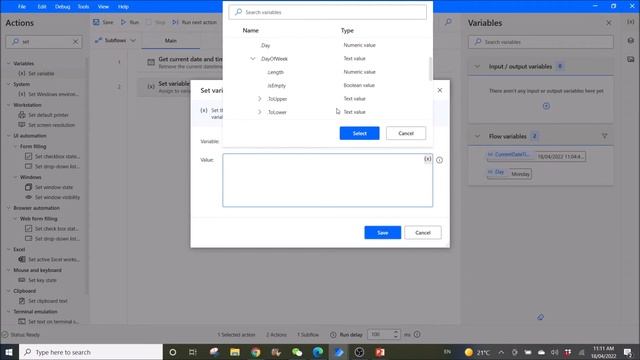The image size is (640, 360).
Task: Open the Subflows dropdown
Action: [115, 40]
